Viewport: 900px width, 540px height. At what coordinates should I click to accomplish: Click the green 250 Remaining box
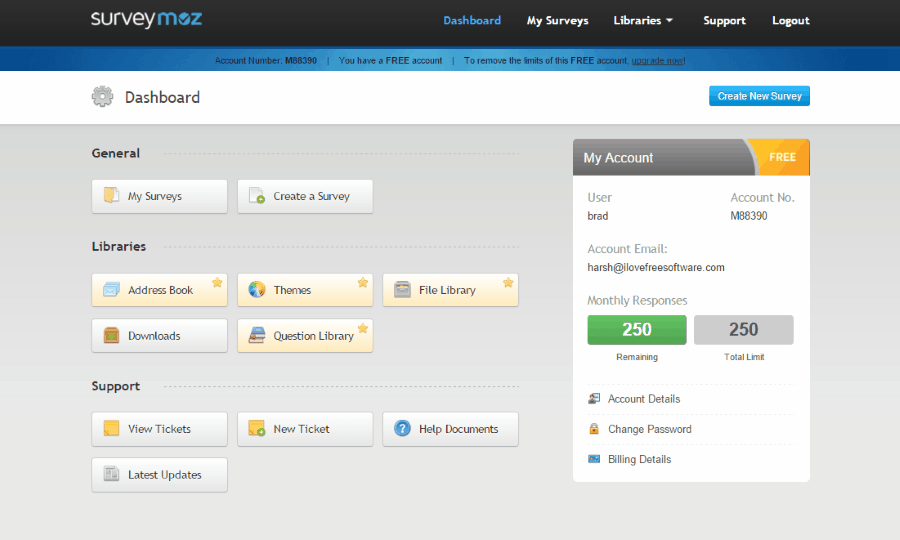coord(637,329)
